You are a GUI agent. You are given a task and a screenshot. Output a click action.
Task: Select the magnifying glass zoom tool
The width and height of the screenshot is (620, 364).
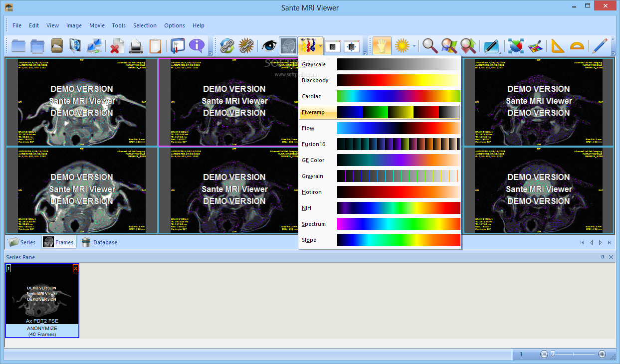click(x=430, y=46)
